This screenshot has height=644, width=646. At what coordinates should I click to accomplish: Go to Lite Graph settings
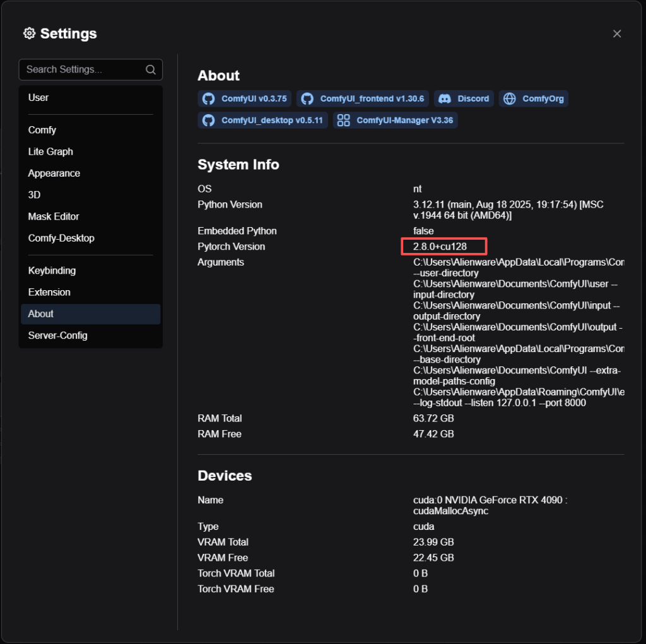(50, 151)
